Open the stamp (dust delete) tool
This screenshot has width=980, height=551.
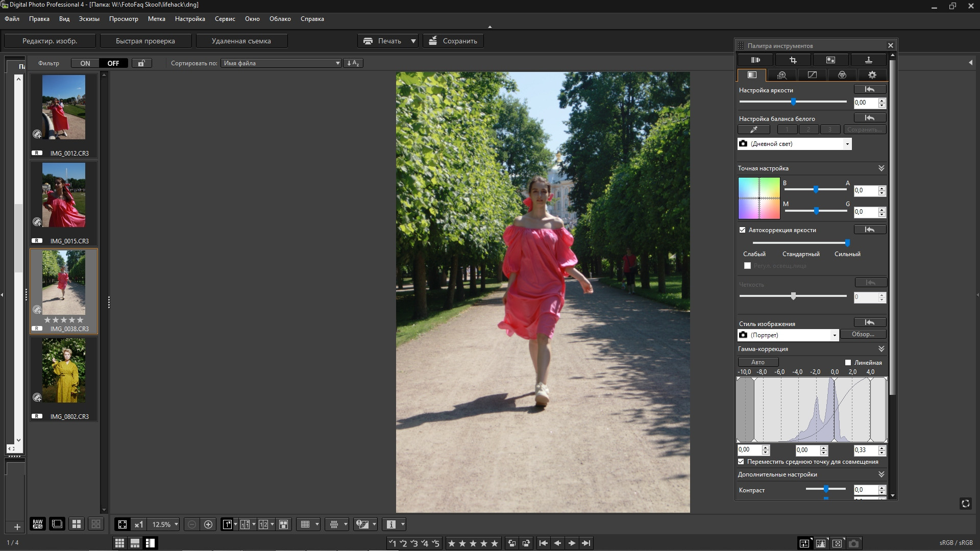click(x=868, y=60)
